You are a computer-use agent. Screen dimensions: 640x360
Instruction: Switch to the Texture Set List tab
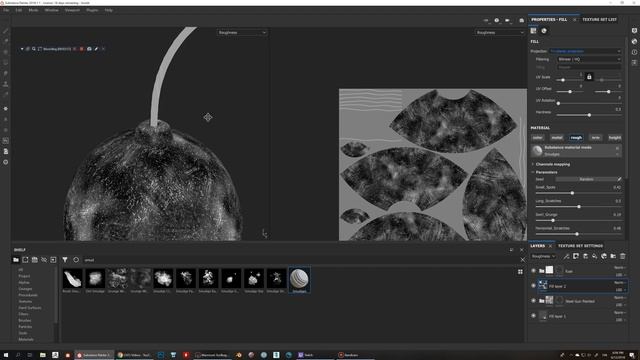tap(599, 20)
